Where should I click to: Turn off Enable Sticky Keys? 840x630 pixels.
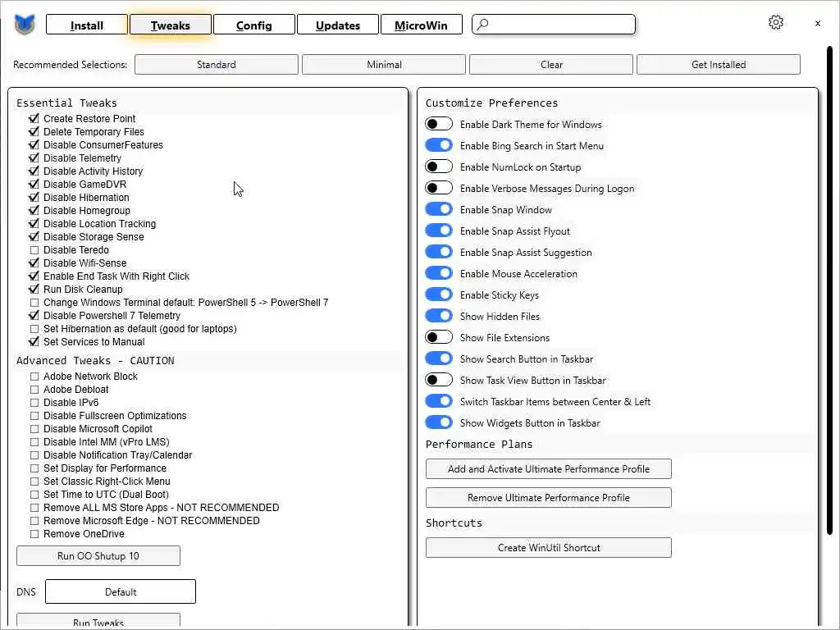coord(439,294)
